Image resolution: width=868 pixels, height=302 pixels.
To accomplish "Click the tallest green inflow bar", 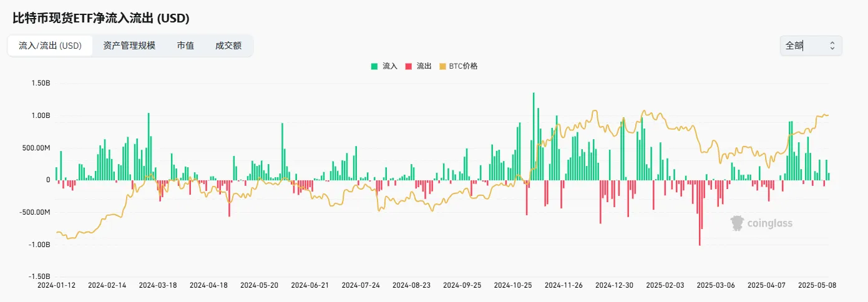I will tap(534, 136).
